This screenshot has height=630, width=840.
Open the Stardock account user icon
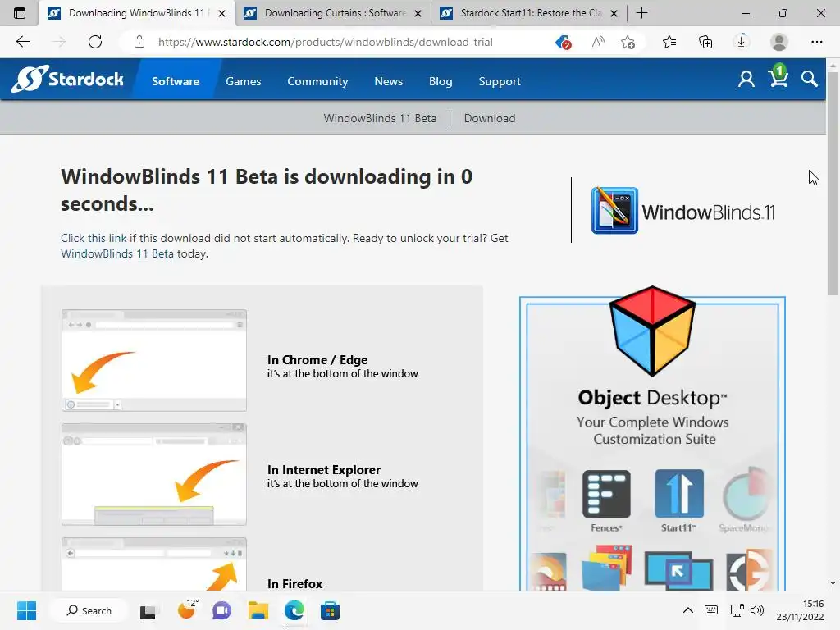pyautogui.click(x=746, y=80)
